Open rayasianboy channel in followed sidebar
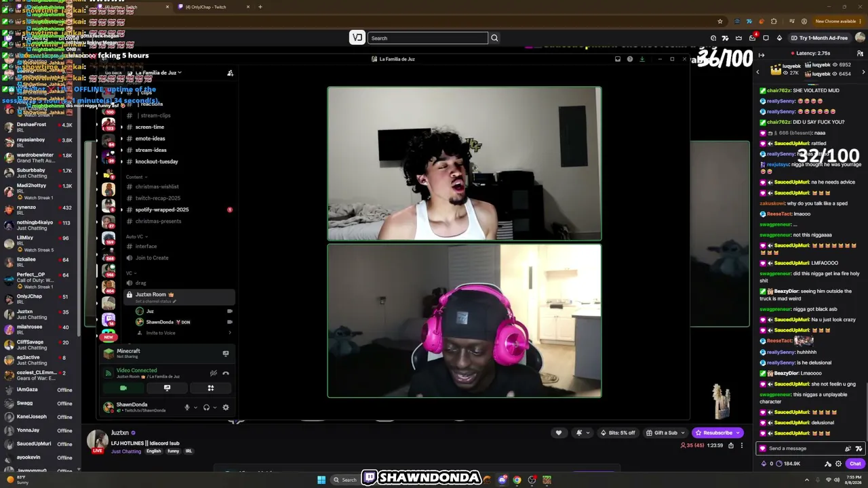 click(41, 142)
